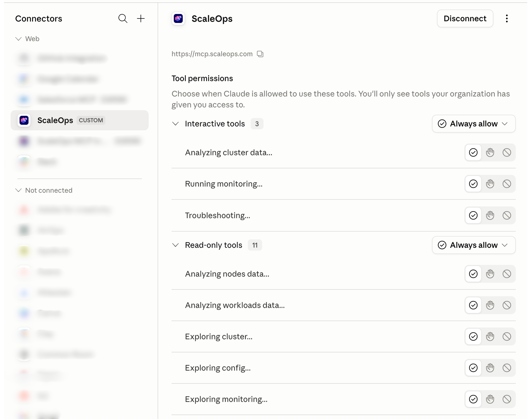Set Exploring monitoring to always allow
Image resolution: width=532 pixels, height=419 pixels.
click(x=473, y=399)
